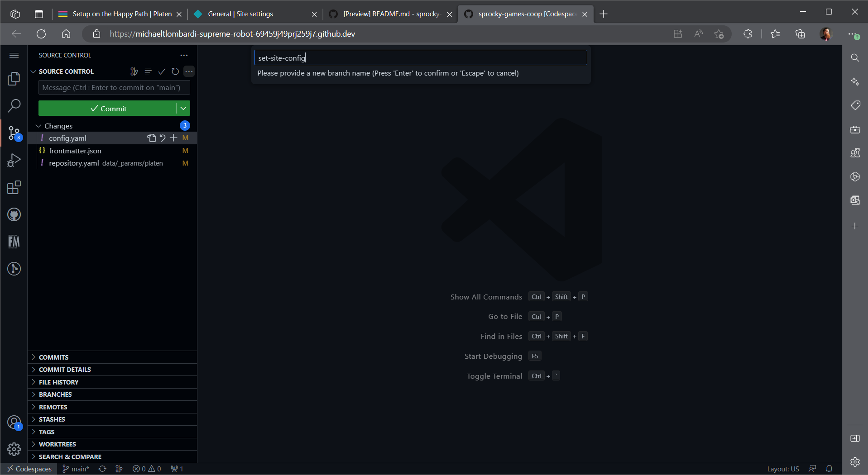Screen dimensions: 868x475
Task: Expand the BRANCHES section
Action: (55, 394)
